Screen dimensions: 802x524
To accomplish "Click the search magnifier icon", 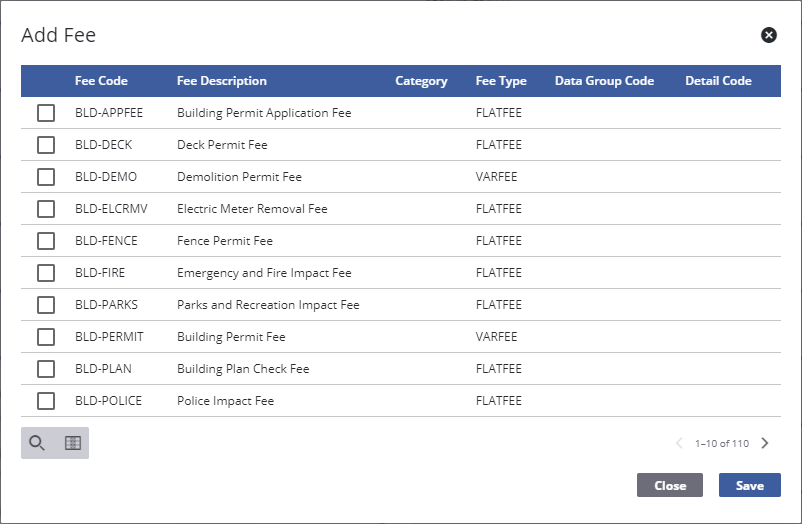I will pos(37,443).
